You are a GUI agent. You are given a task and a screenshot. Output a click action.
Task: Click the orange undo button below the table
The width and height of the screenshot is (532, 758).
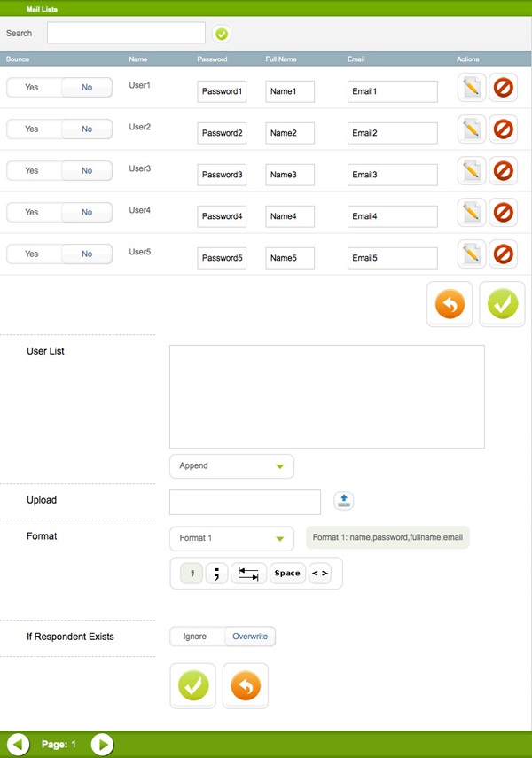pyautogui.click(x=450, y=304)
